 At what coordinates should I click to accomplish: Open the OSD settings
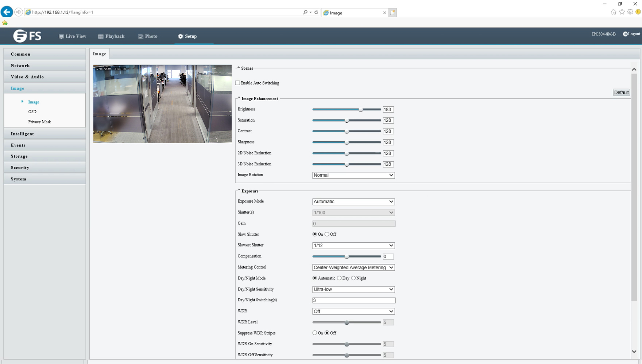tap(32, 111)
